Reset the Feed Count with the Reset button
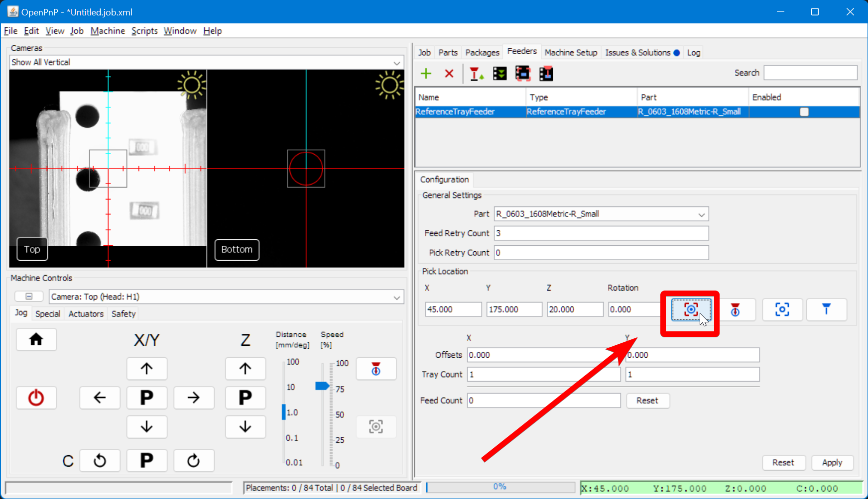The height and width of the screenshot is (499, 868). coord(647,400)
